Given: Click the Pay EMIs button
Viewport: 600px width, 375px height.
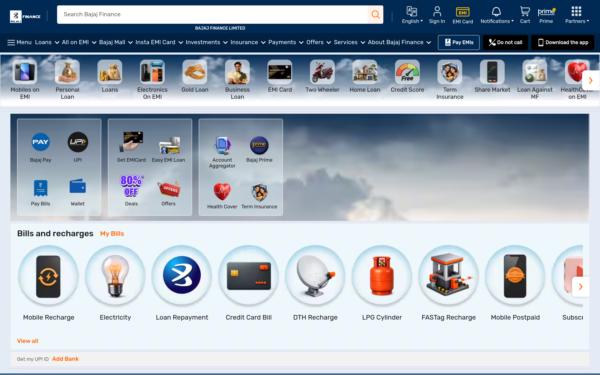Looking at the screenshot, I should [458, 42].
